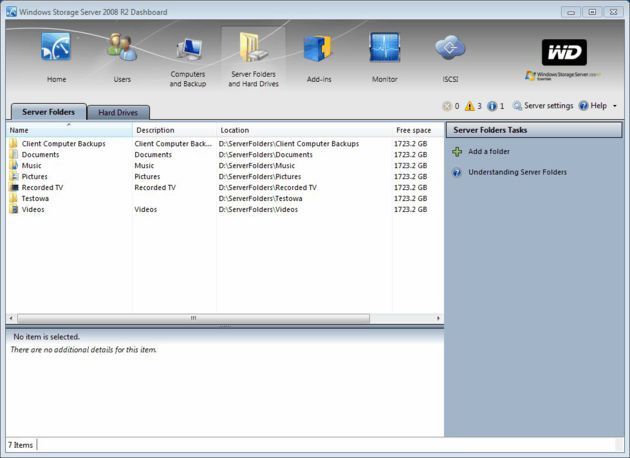Viewport: 630px width, 458px height.
Task: Click the scrollbar left arrow
Action: pos(11,318)
